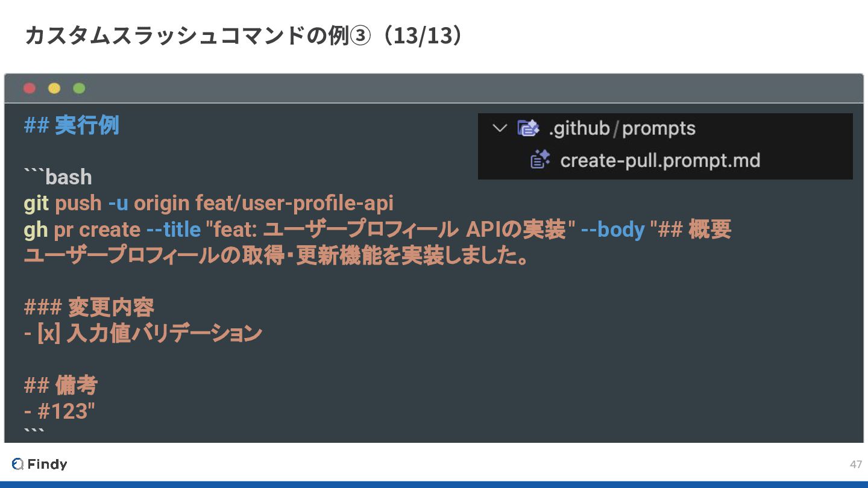Click the green maximize window dot
Viewport: 868px width, 488px height.
[x=79, y=89]
